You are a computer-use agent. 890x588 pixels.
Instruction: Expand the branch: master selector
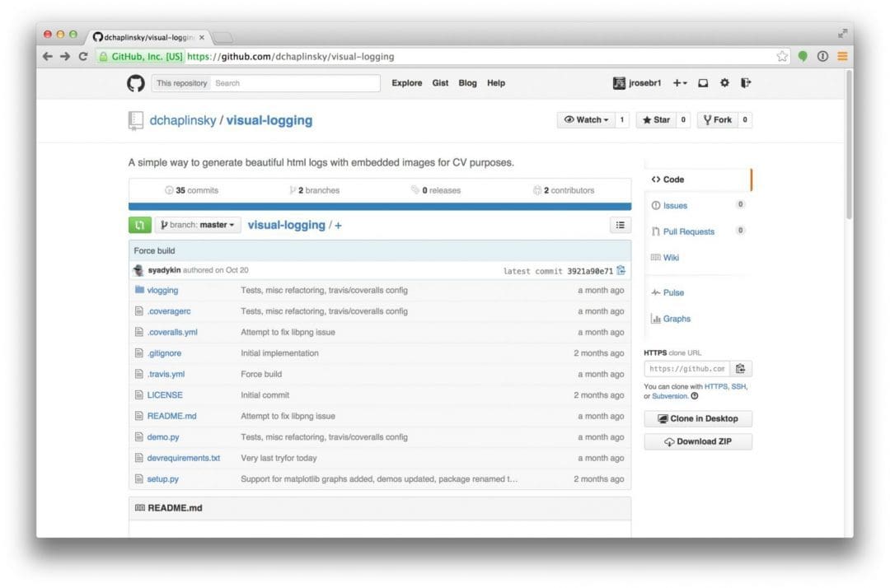[198, 225]
